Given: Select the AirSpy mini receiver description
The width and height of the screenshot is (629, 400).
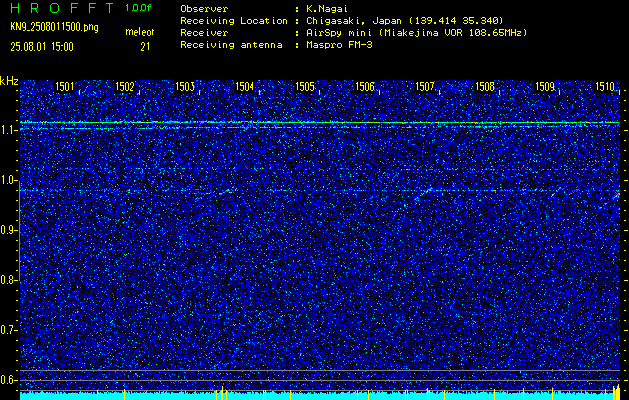Looking at the screenshot, I should [x=416, y=33].
